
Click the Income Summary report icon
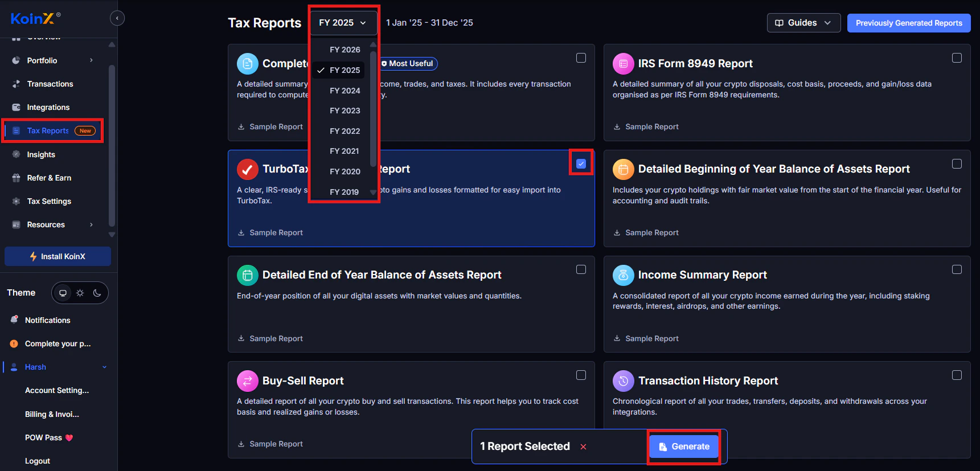click(x=623, y=275)
